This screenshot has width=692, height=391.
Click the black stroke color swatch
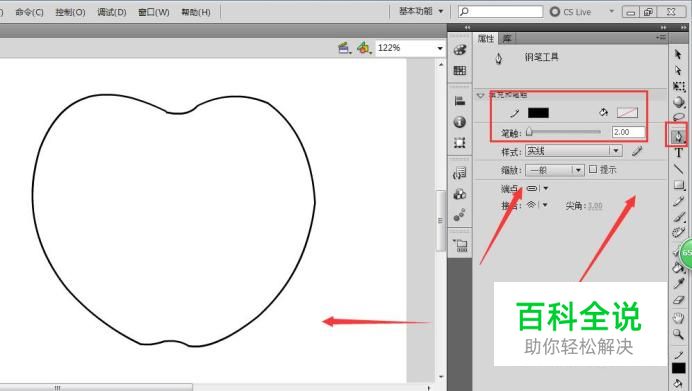[x=538, y=113]
